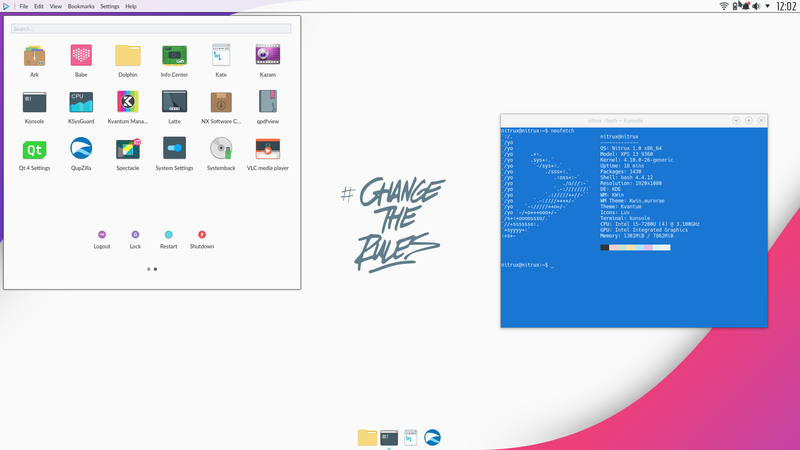Click the Konsole window title bar
The image size is (800, 450).
click(615, 120)
